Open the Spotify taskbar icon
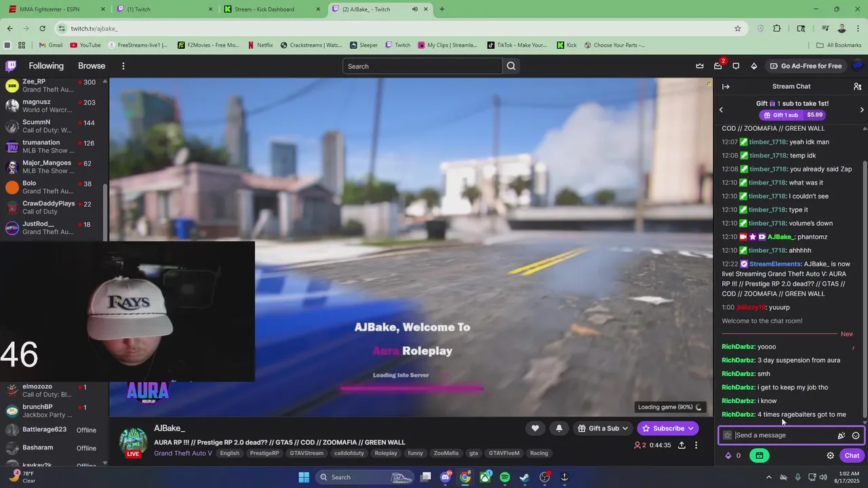Viewport: 868px width, 488px height. pyautogui.click(x=505, y=477)
